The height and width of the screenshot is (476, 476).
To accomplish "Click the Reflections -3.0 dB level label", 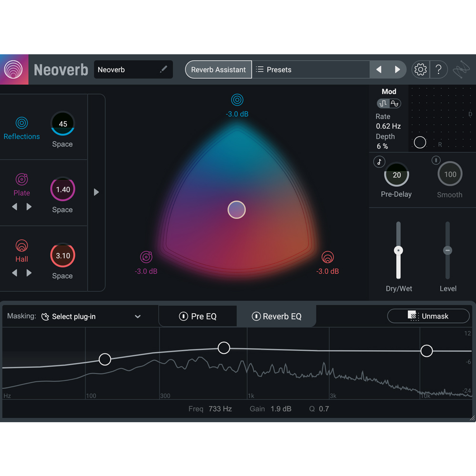I will (237, 114).
